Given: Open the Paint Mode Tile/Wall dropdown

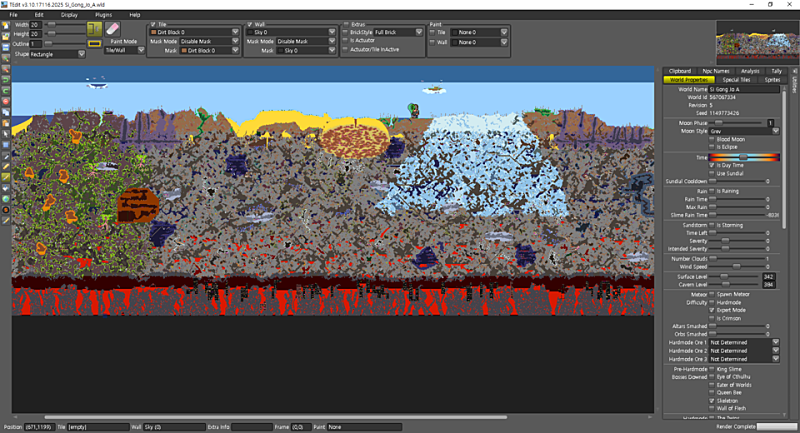Looking at the screenshot, I should [124, 50].
